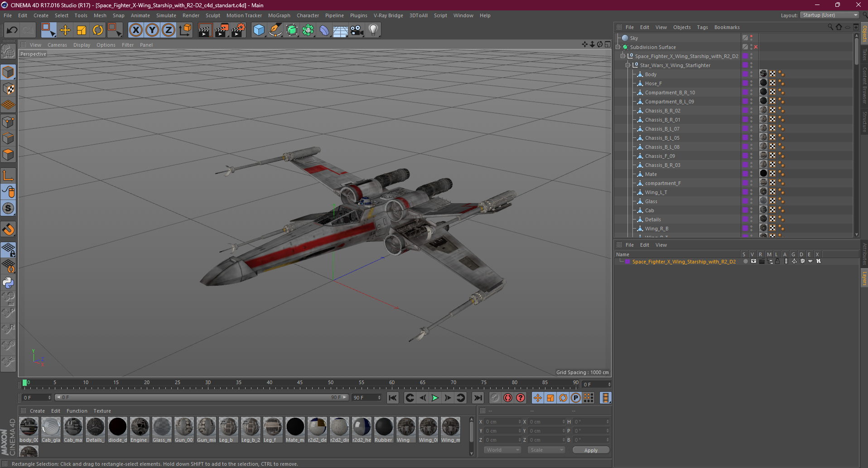868x468 pixels.
Task: Go to end of animation
Action: 477,398
